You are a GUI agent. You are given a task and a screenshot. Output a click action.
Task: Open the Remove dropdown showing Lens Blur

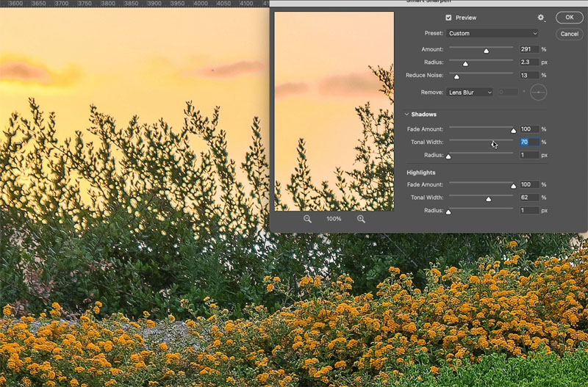tap(470, 93)
